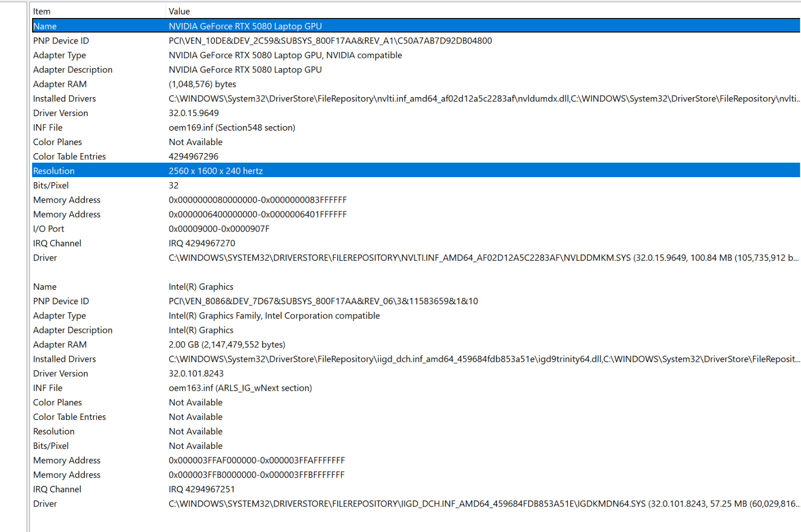Select the Installed Drivers row listing igd9trinity64.dll
The image size is (801, 532).
[x=416, y=359]
